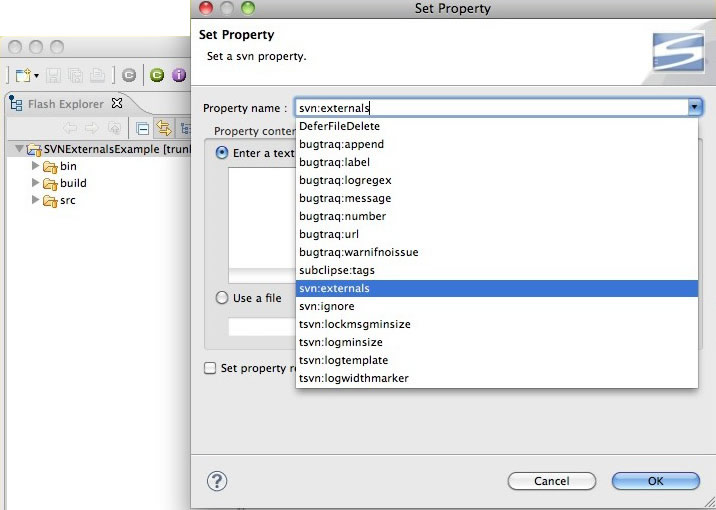
Task: Select the highlighted svn:externals entry
Action: coord(497,288)
